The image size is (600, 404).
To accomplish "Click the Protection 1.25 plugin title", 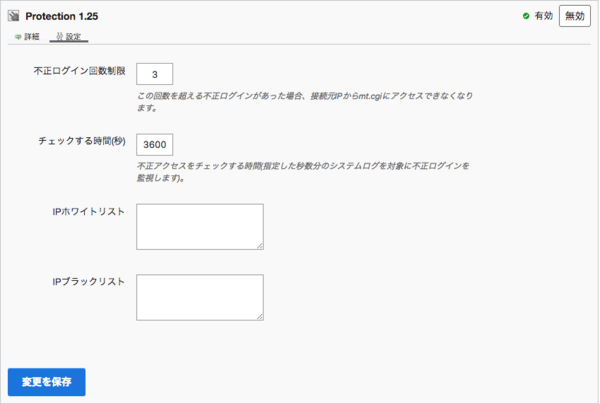I will pyautogui.click(x=62, y=18).
